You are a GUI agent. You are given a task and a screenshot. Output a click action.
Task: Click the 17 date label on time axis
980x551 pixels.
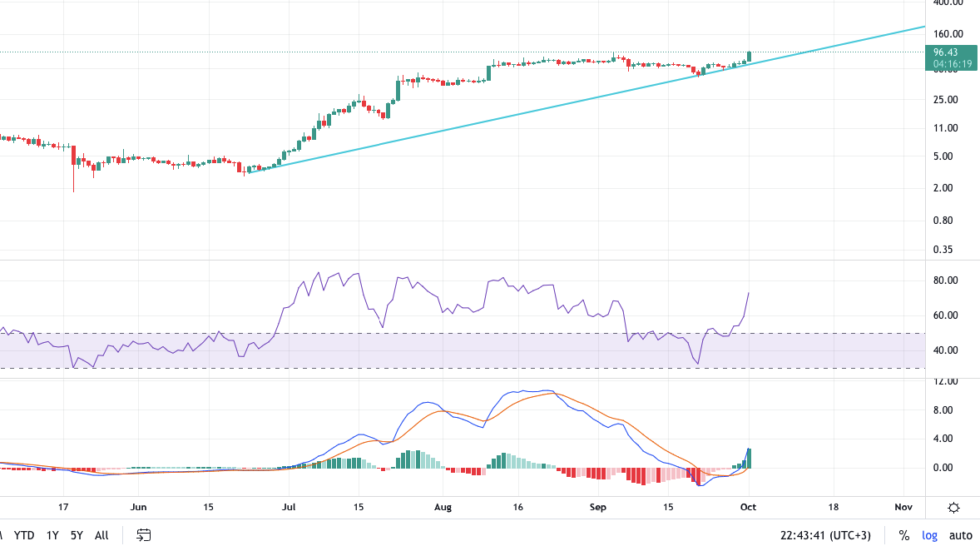click(63, 507)
